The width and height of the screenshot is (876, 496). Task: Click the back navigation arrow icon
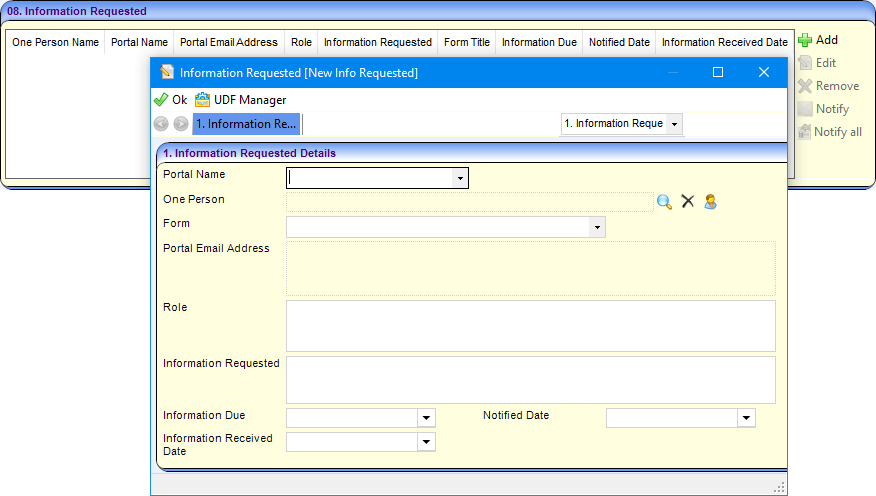tap(161, 124)
